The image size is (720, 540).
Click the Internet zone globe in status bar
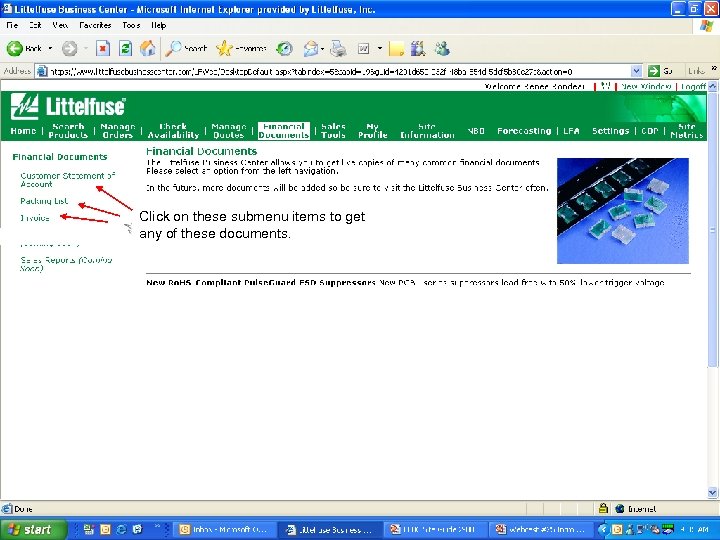tap(620, 508)
